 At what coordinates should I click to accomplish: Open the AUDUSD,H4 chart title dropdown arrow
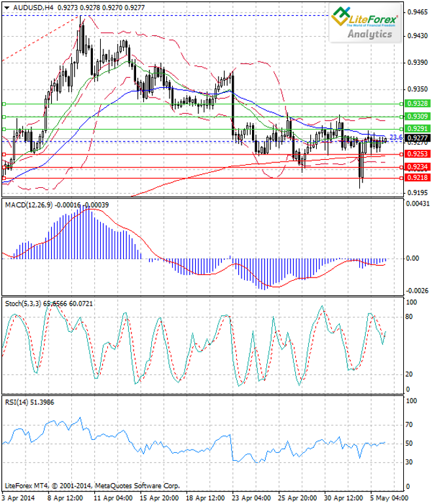7,7
